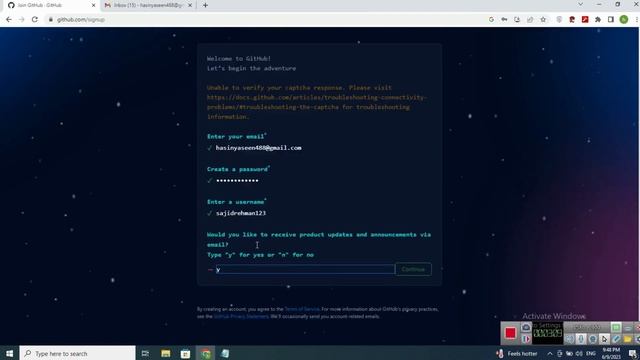This screenshot has height=360, width=640.
Task: Click the recorder cursor highlight icon
Action: (x=604, y=339)
